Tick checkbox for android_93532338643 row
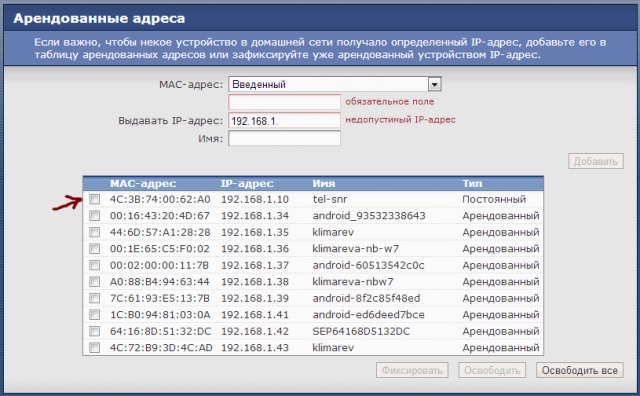Image resolution: width=640 pixels, height=396 pixels. point(94,216)
